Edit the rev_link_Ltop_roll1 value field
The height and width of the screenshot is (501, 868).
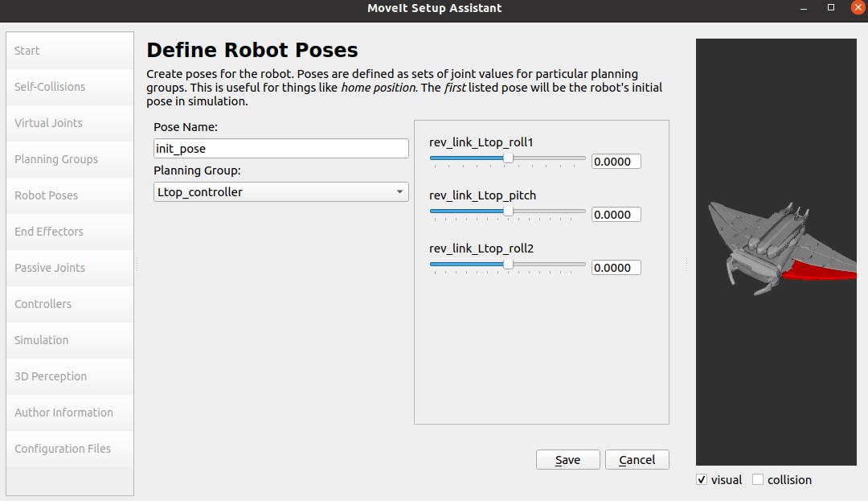click(616, 162)
